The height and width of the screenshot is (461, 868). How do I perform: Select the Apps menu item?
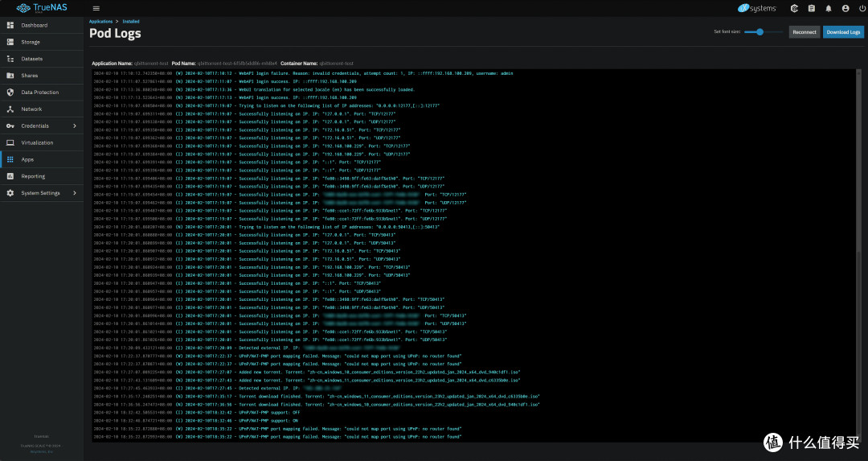42,159
